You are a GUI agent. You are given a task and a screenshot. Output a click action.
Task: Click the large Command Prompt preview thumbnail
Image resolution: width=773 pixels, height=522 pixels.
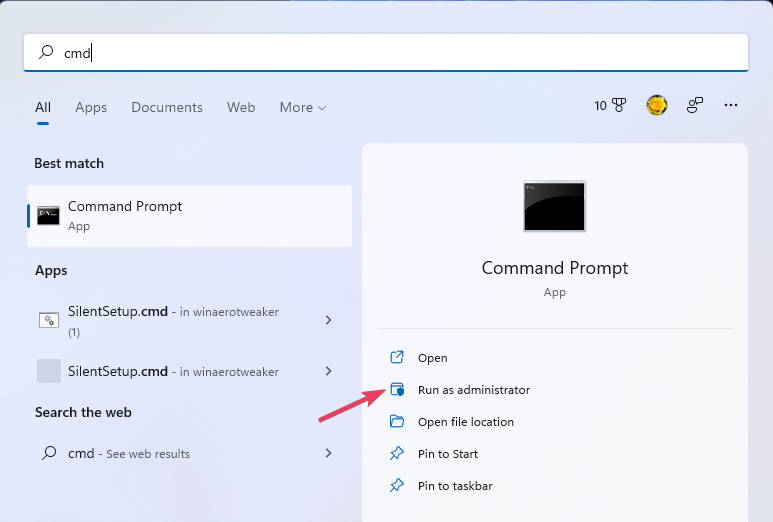[555, 206]
